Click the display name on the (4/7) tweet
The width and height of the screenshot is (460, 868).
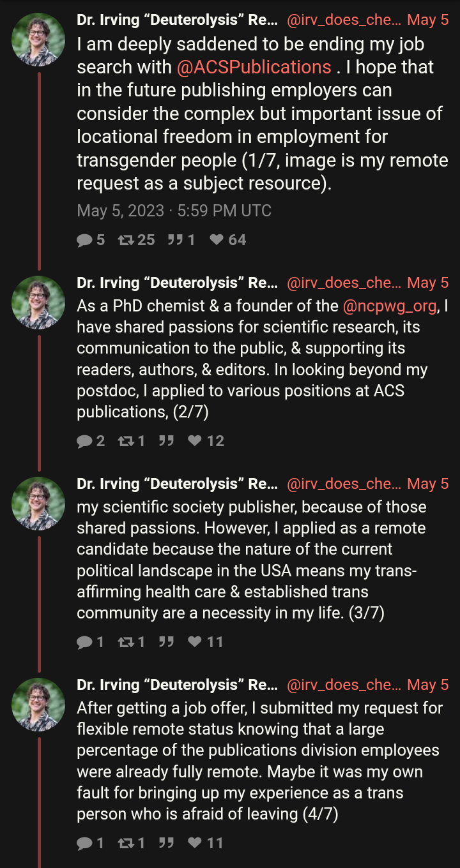177,685
